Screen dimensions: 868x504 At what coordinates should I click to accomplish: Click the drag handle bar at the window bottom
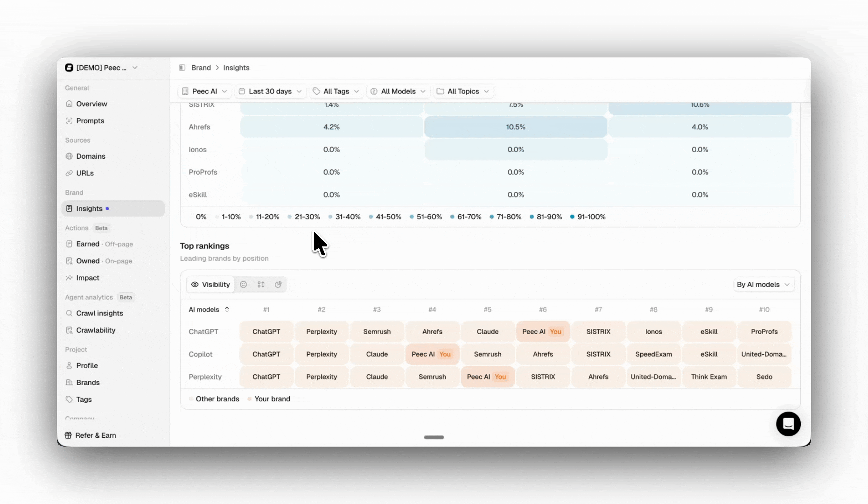point(434,437)
